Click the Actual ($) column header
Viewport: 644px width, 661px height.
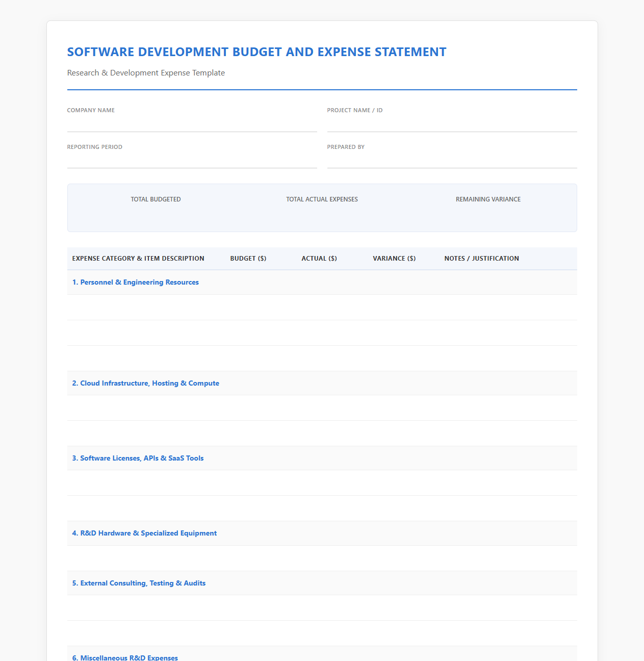coord(319,259)
